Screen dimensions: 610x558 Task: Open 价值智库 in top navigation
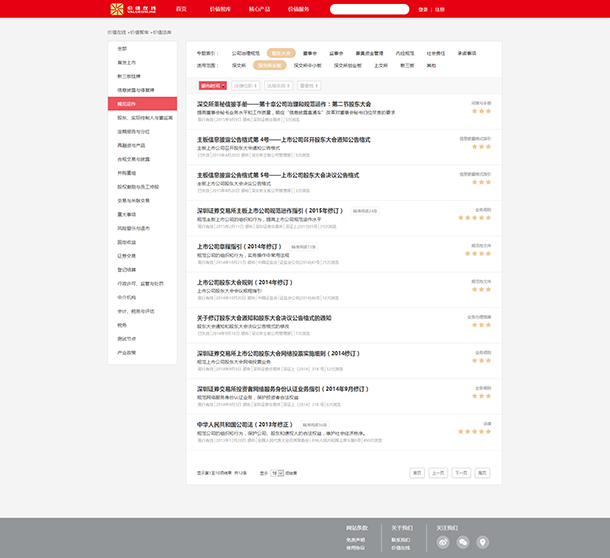coord(220,9)
